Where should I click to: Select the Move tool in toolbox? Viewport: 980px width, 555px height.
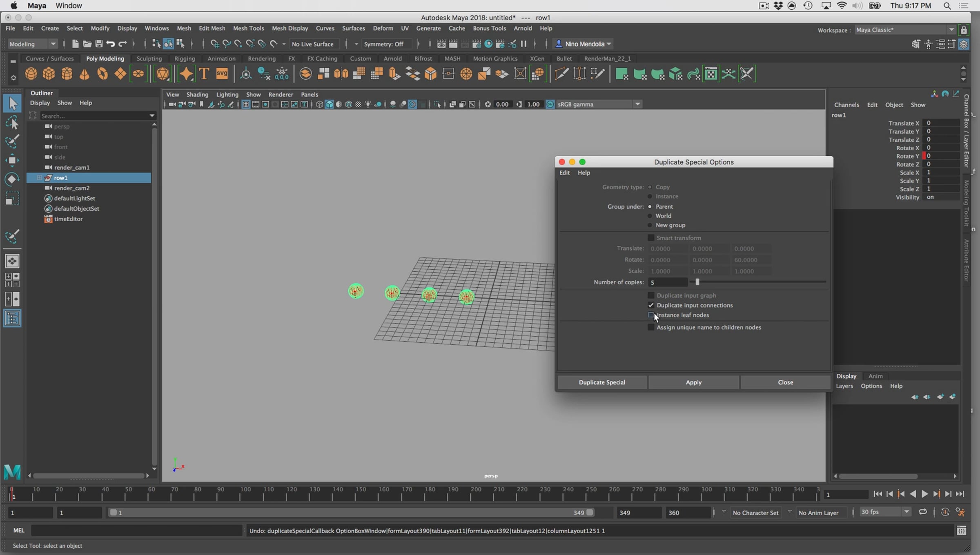[12, 160]
